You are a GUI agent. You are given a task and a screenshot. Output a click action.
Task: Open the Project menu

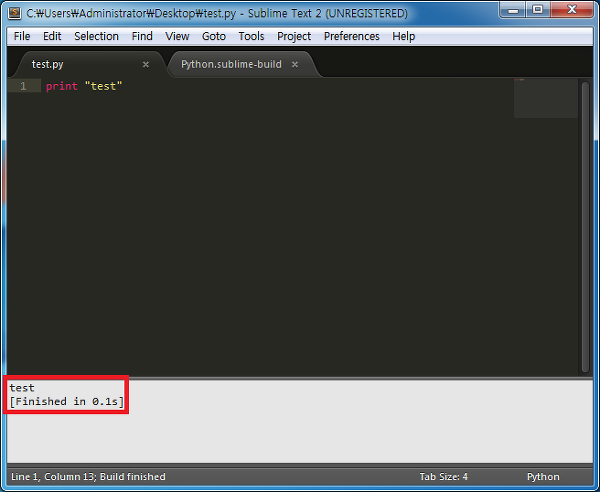coord(294,36)
